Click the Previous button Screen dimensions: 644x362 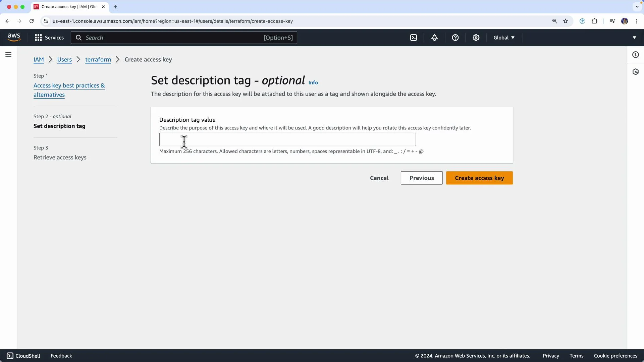pyautogui.click(x=422, y=178)
